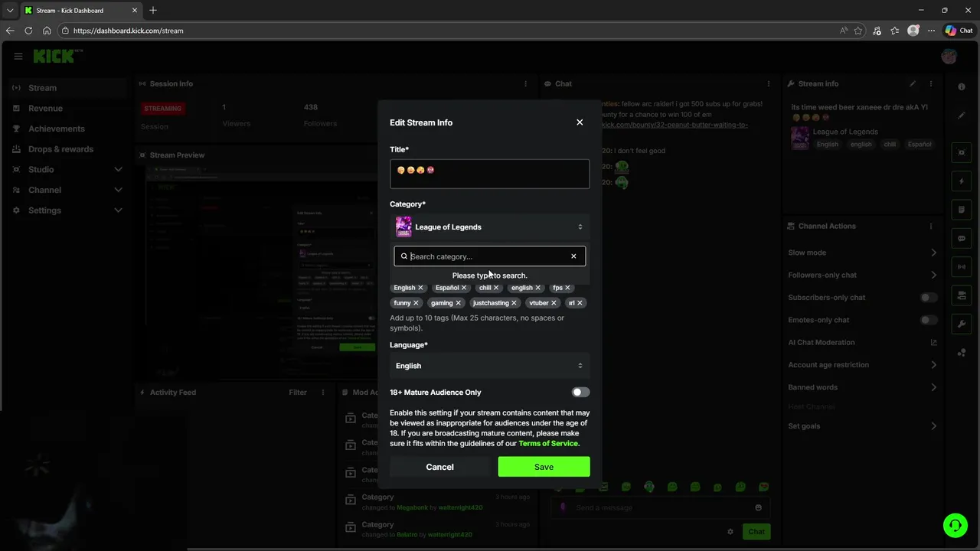Viewport: 980px width, 551px height.
Task: Open the hamburger sidebar menu
Action: pos(18,56)
